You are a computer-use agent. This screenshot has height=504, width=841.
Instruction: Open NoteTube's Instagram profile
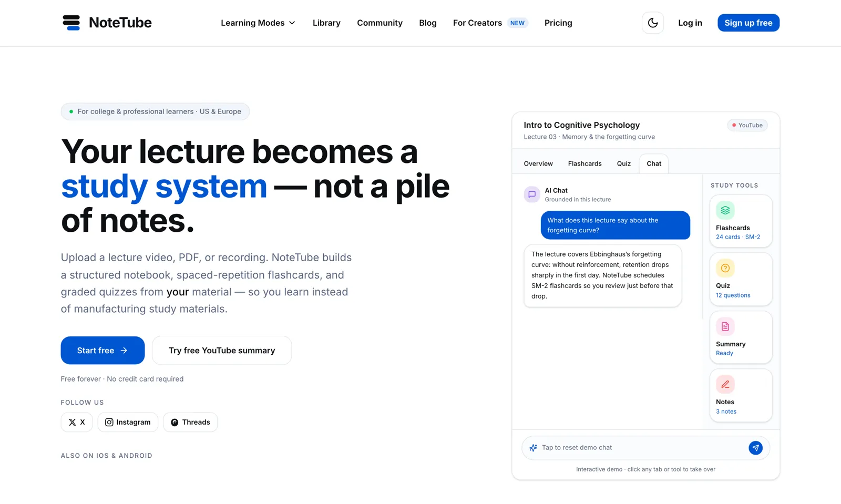pos(128,422)
